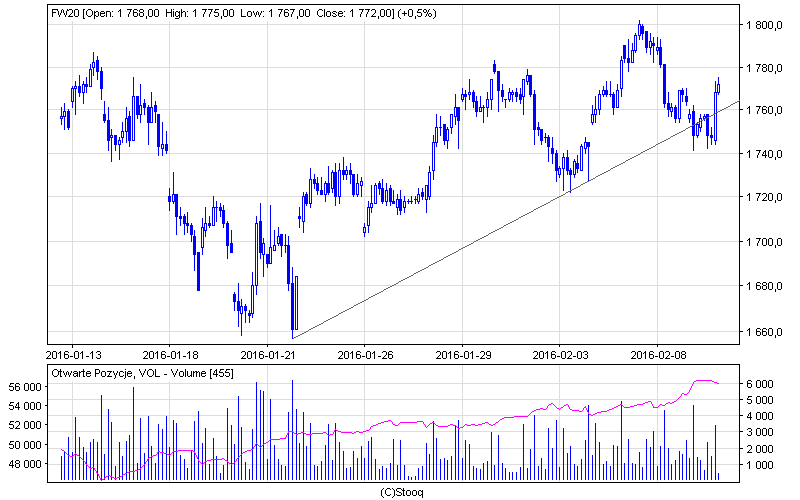
Task: Select the 1 760,0 price axis label
Action: (x=764, y=110)
